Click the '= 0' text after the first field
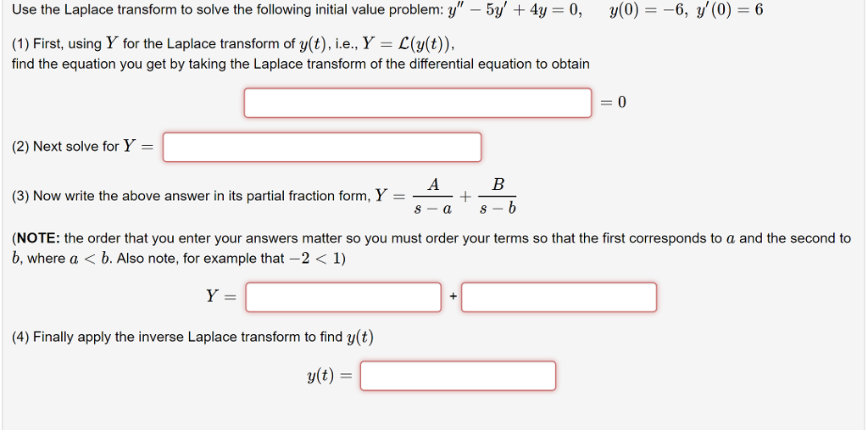This screenshot has width=868, height=430. coord(614,103)
